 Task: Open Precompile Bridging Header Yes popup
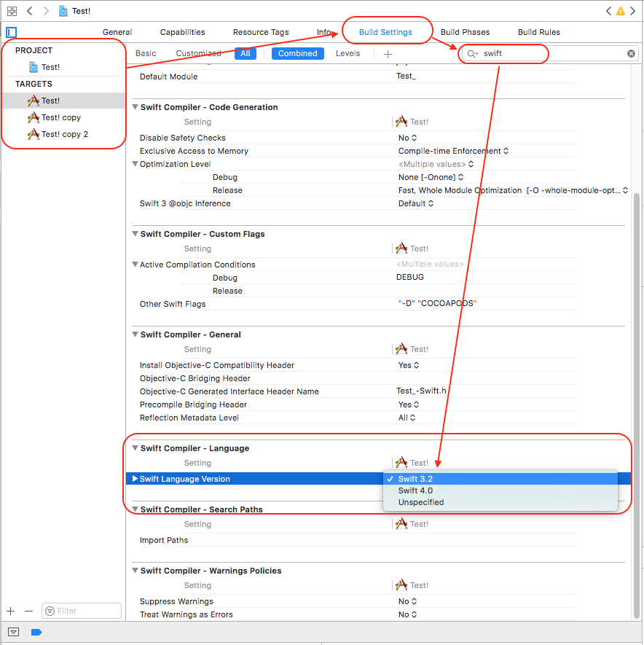pos(409,404)
